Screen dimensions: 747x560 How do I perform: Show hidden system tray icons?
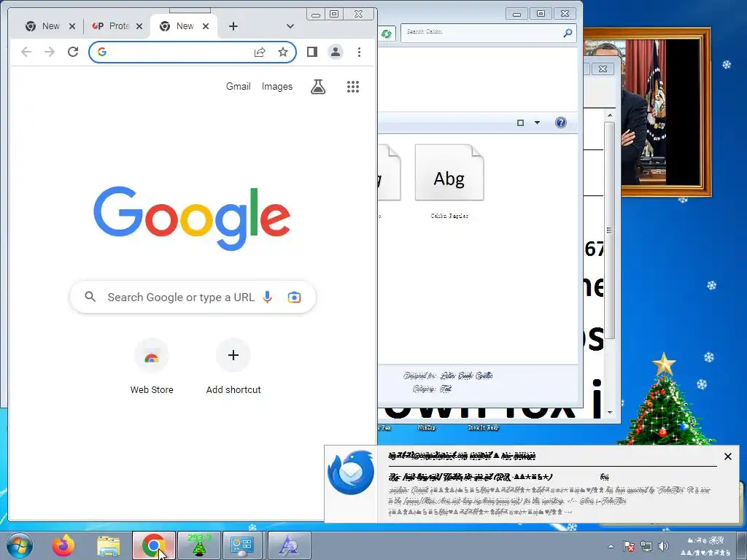coord(611,547)
